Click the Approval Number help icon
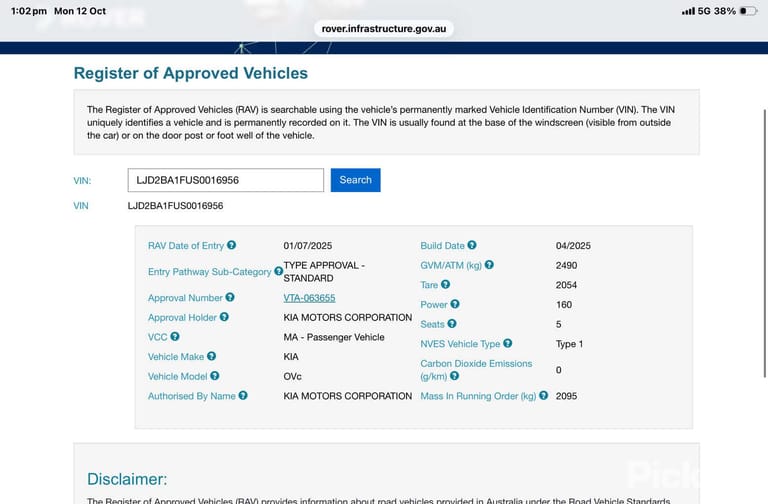 pos(230,297)
